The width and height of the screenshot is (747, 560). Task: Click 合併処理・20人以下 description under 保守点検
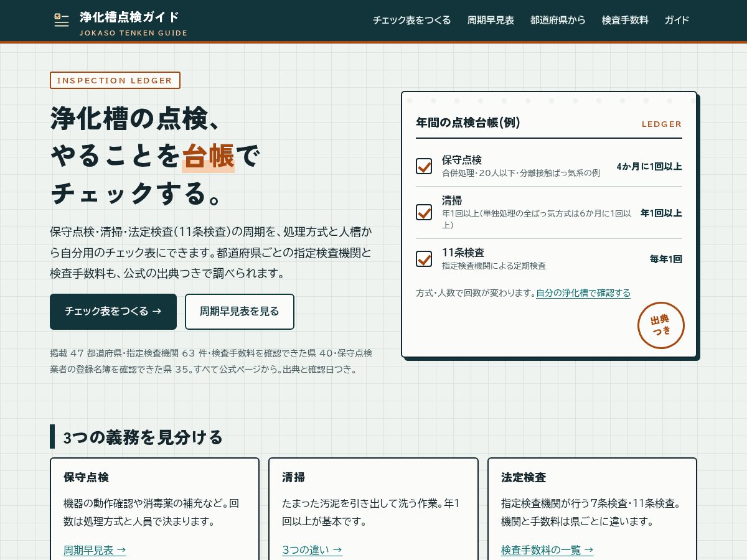click(521, 173)
